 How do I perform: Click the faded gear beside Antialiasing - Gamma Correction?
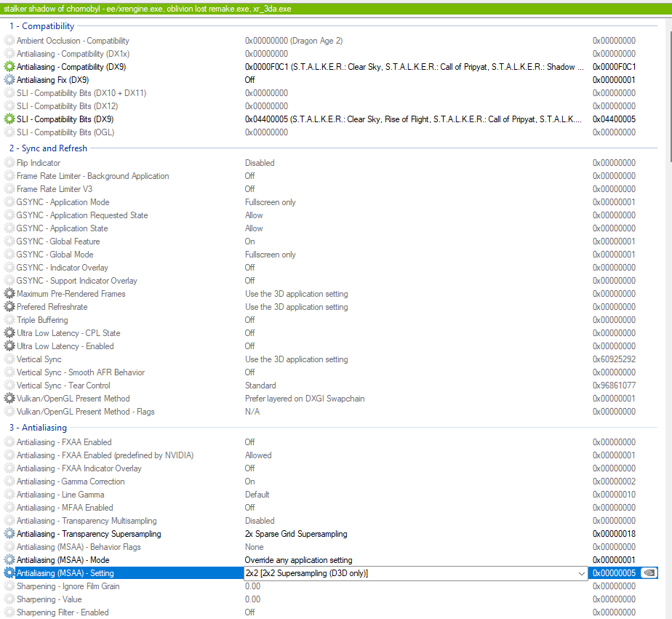(9, 482)
